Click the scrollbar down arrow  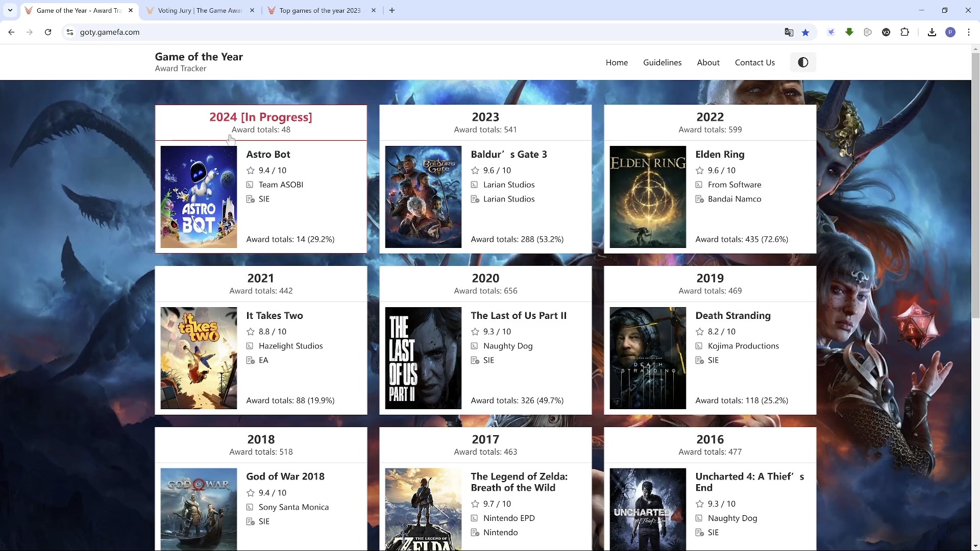tap(975, 546)
